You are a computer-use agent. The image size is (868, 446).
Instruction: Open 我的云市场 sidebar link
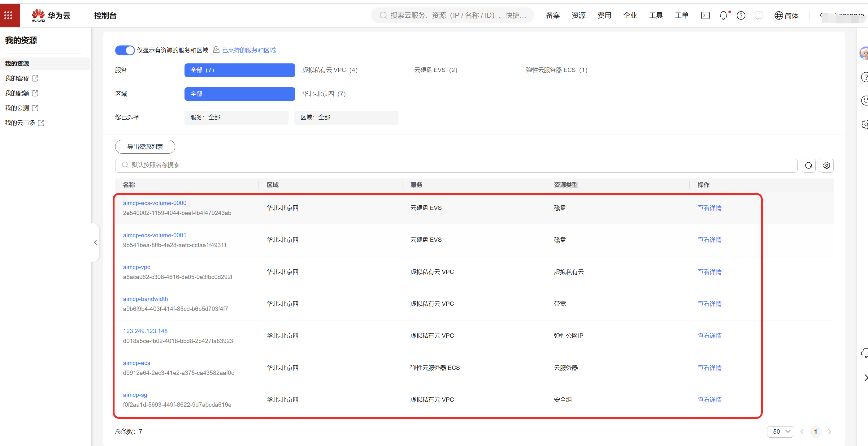click(20, 123)
